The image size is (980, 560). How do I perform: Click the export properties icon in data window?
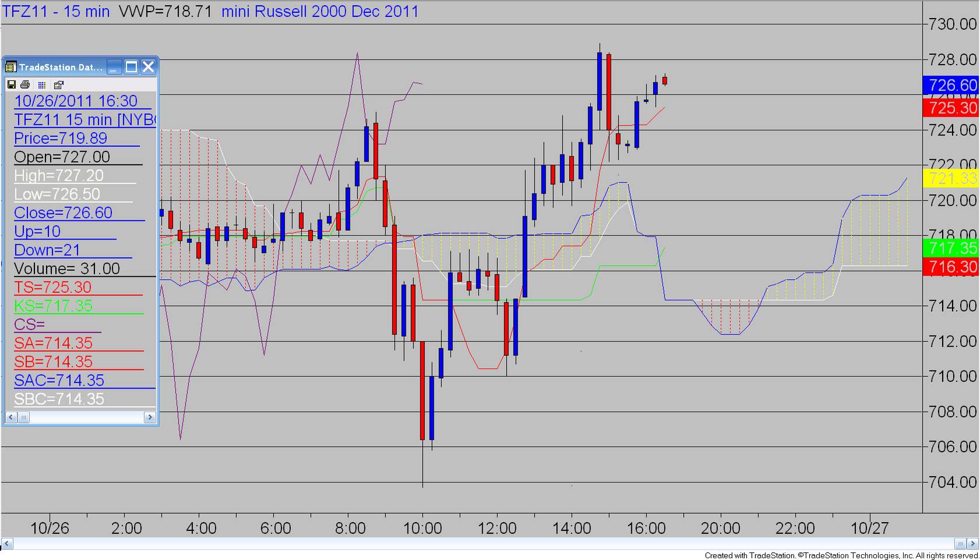tap(58, 84)
